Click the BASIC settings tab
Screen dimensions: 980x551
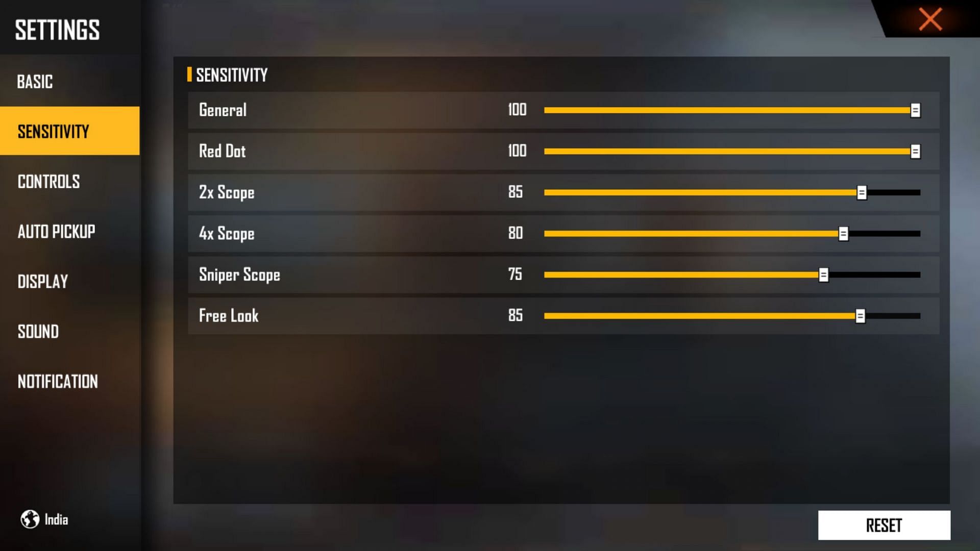tap(36, 81)
